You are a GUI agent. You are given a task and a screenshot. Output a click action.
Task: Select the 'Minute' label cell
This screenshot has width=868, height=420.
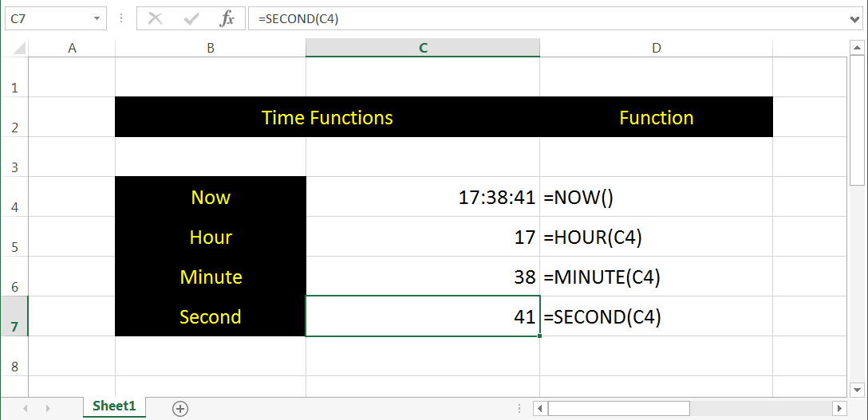point(211,277)
